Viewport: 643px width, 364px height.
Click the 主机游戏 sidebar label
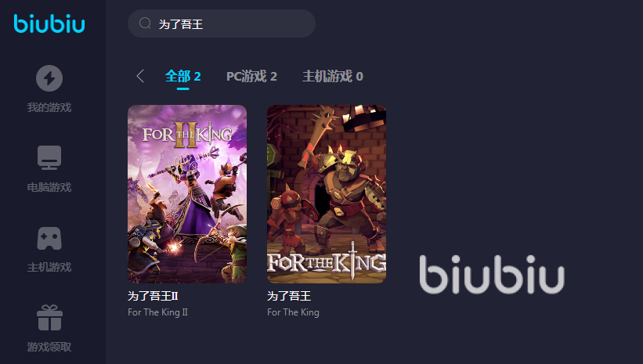[x=49, y=267]
